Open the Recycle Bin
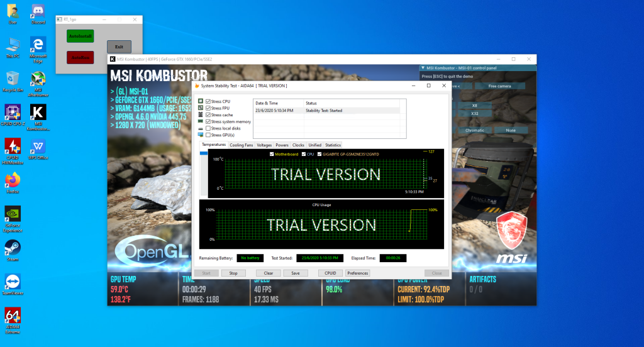The height and width of the screenshot is (347, 644). click(x=13, y=81)
